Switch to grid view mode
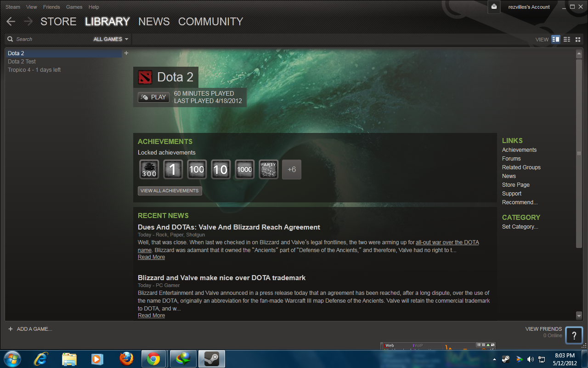This screenshot has width=588, height=368. coord(578,39)
